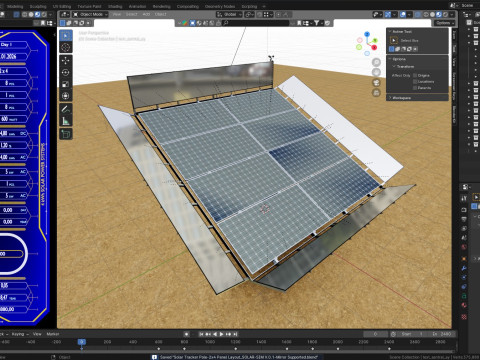480x360 pixels.
Task: Click the timeline clock preview-range icon
Action: (393, 334)
